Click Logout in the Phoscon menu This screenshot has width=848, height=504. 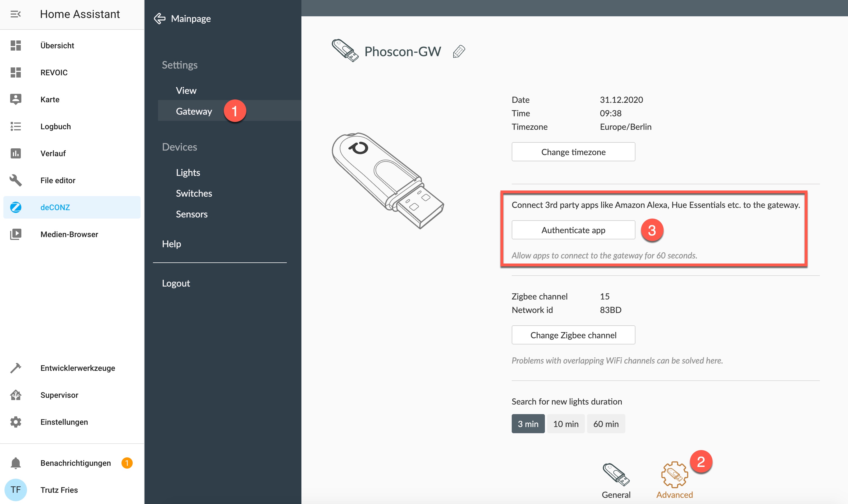click(176, 283)
